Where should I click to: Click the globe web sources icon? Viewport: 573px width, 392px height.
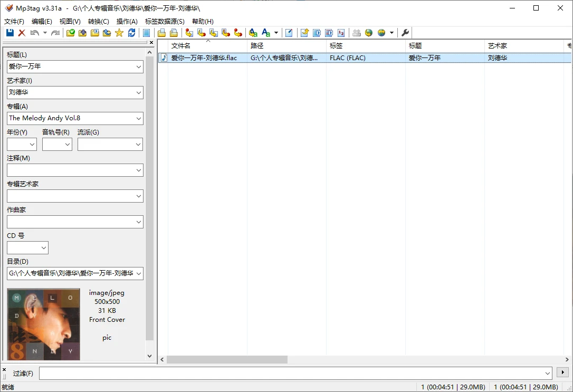pyautogui.click(x=368, y=32)
